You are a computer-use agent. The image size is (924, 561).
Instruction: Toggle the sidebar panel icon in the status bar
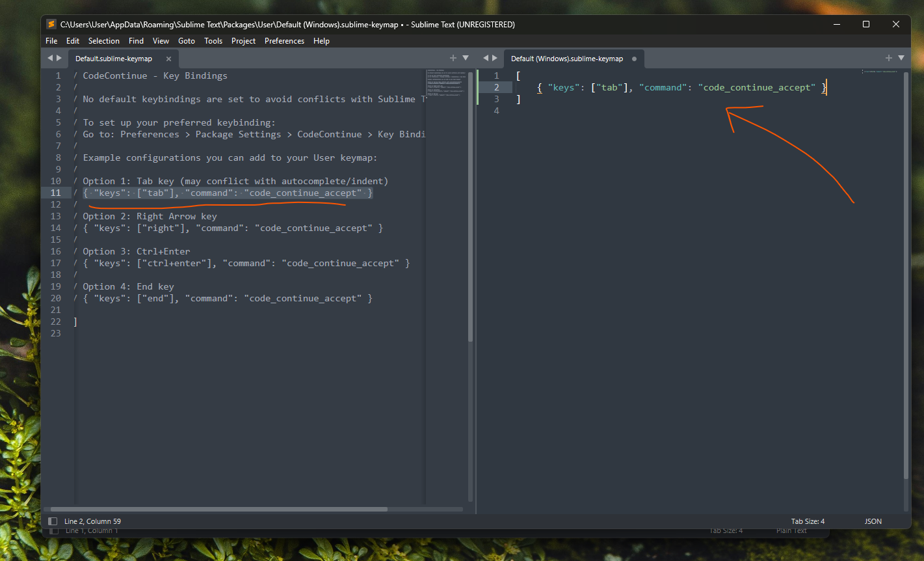(x=52, y=521)
